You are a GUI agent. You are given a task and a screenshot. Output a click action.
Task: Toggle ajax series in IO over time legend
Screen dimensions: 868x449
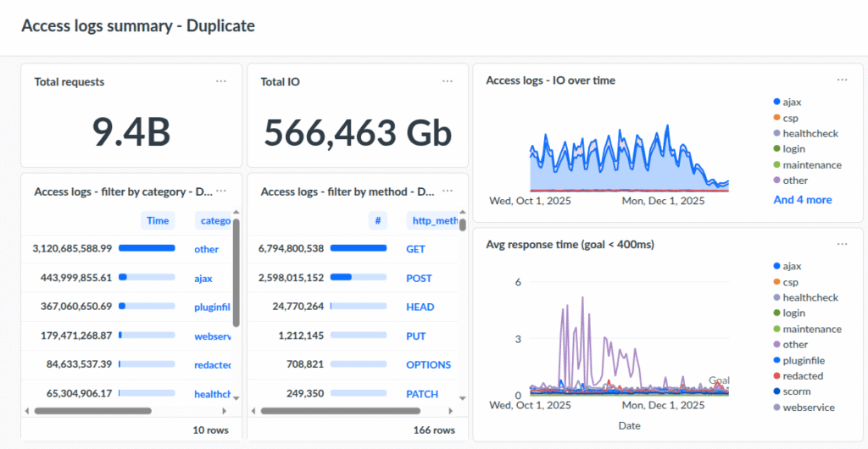792,103
